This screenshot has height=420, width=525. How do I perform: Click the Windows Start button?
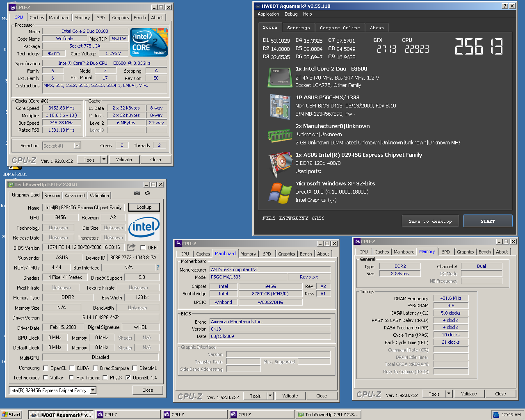(x=11, y=415)
